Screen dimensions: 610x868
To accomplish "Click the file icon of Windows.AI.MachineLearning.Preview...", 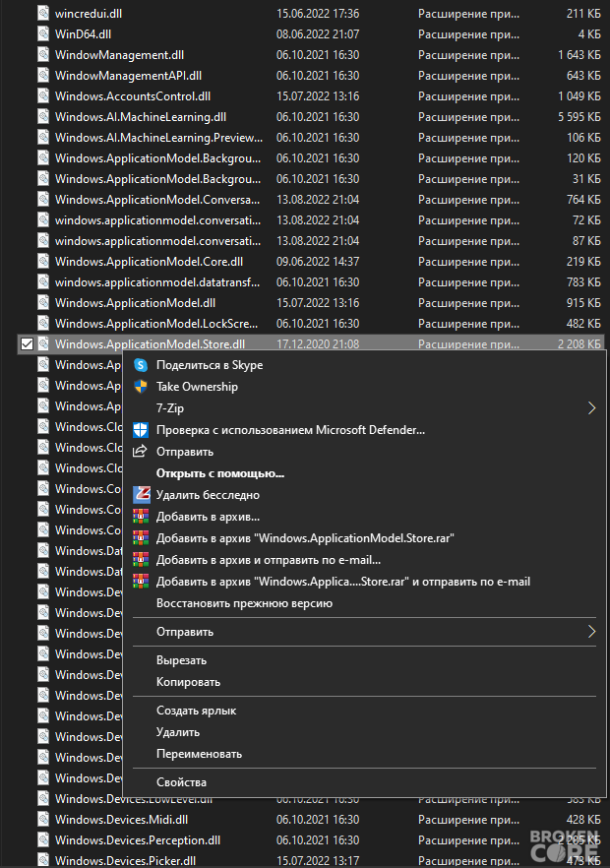I will point(43,138).
